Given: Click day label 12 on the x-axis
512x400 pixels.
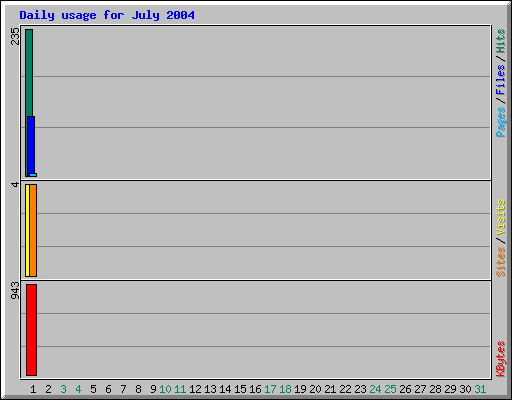Looking at the screenshot, I should (x=195, y=389).
